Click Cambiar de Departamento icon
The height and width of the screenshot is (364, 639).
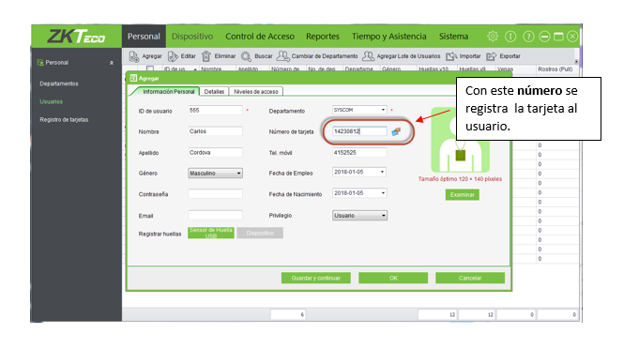(282, 56)
